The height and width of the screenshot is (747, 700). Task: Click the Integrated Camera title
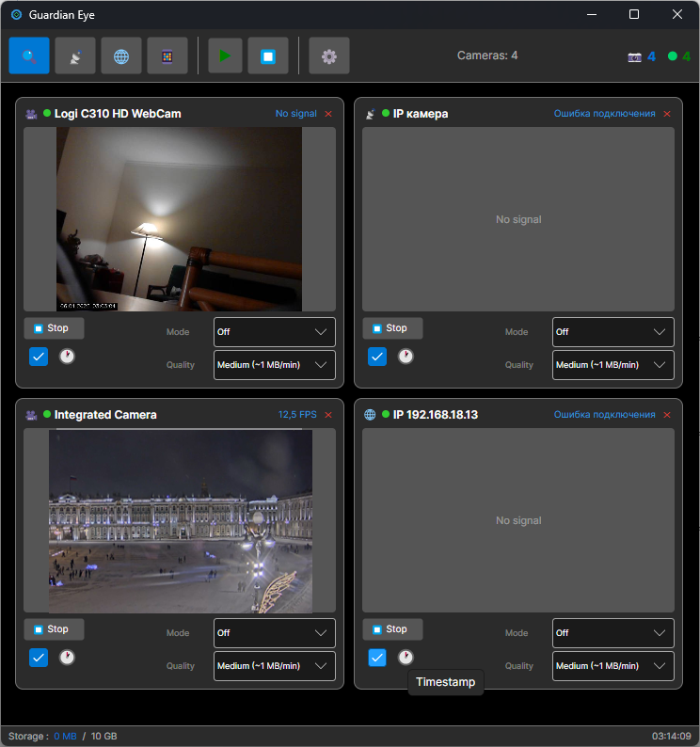point(105,415)
